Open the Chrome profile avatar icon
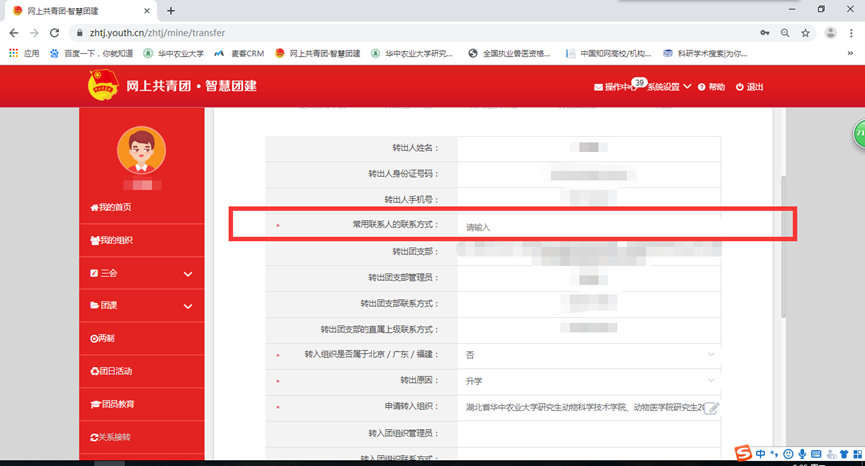The image size is (865, 466). point(830,33)
